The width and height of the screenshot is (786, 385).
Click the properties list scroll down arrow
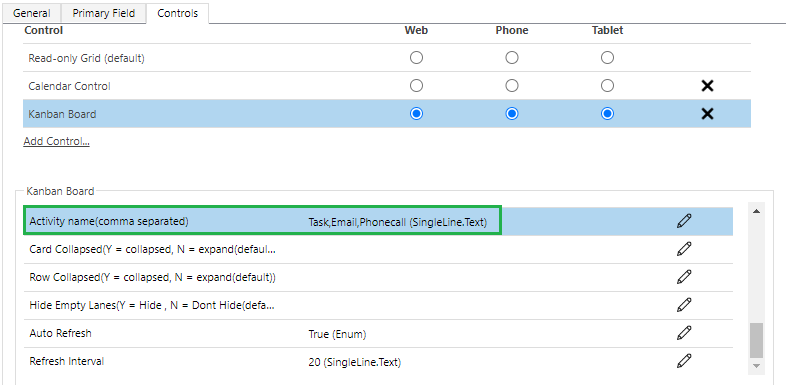click(x=756, y=366)
